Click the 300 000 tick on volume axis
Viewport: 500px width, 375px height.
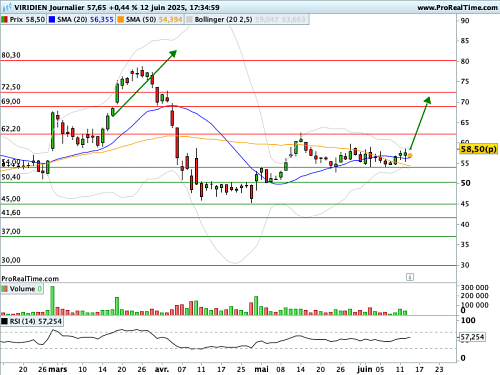click(x=474, y=287)
